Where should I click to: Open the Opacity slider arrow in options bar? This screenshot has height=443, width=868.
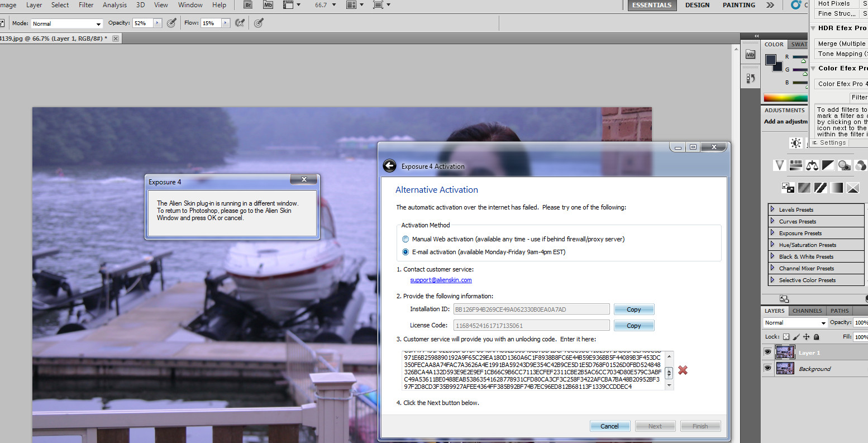click(157, 23)
